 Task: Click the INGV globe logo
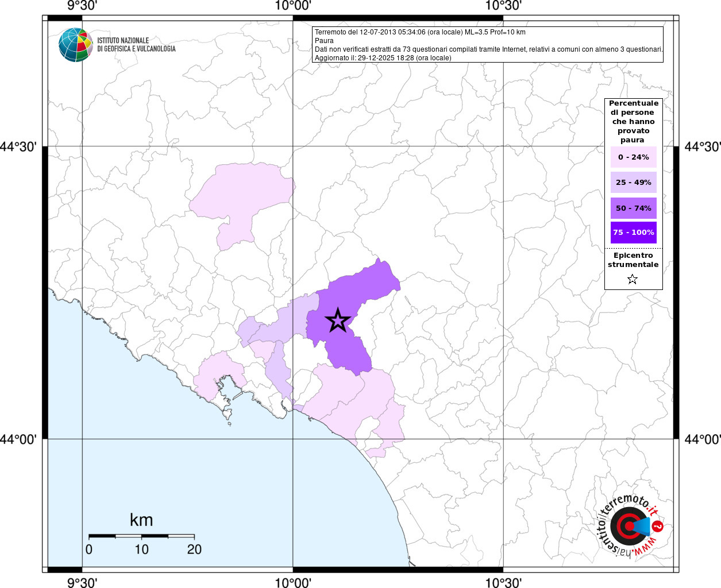75,45
